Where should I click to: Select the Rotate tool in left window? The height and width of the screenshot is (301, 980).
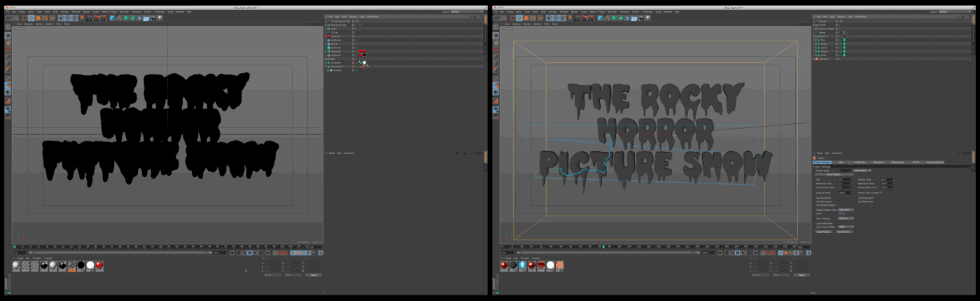click(x=45, y=18)
